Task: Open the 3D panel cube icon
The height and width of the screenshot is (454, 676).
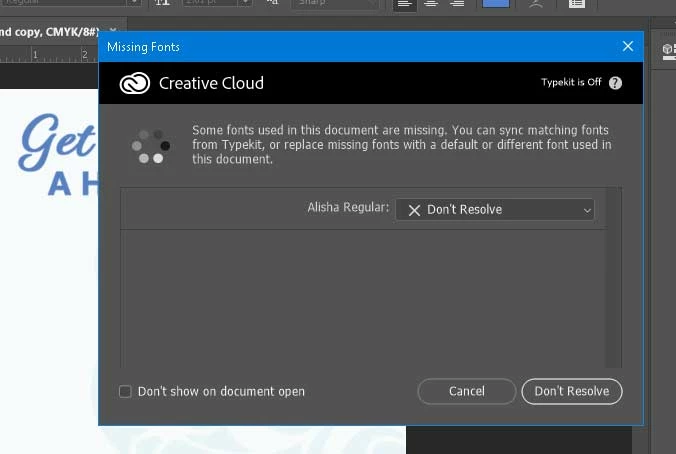Action: (668, 49)
